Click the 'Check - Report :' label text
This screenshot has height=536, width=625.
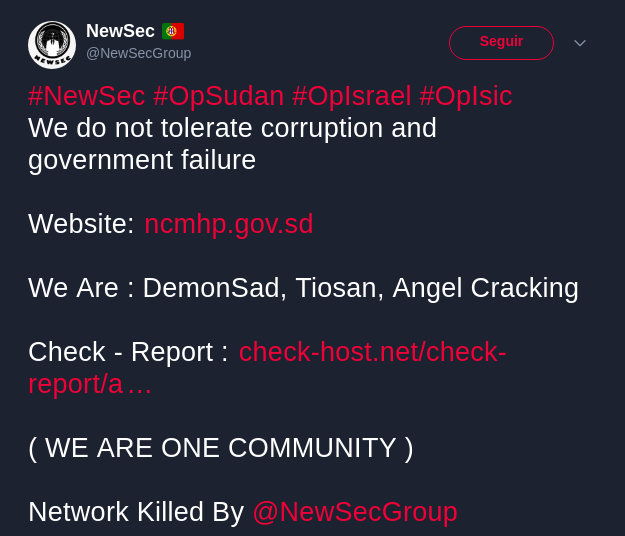[x=128, y=352]
